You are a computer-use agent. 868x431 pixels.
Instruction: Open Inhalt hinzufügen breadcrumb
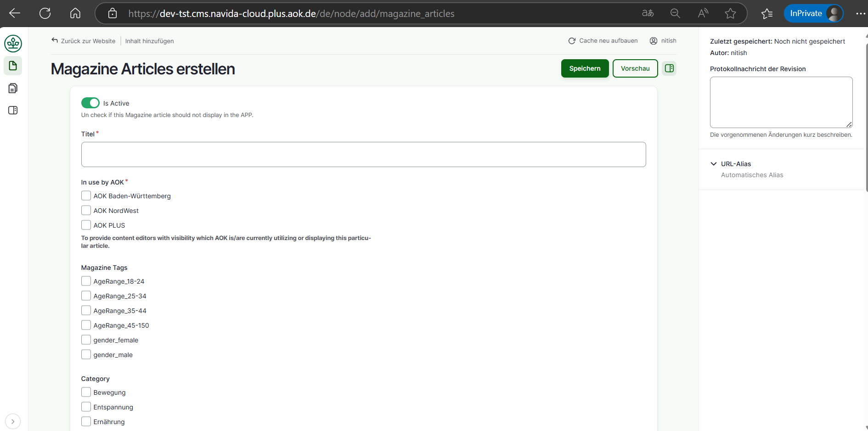click(149, 41)
